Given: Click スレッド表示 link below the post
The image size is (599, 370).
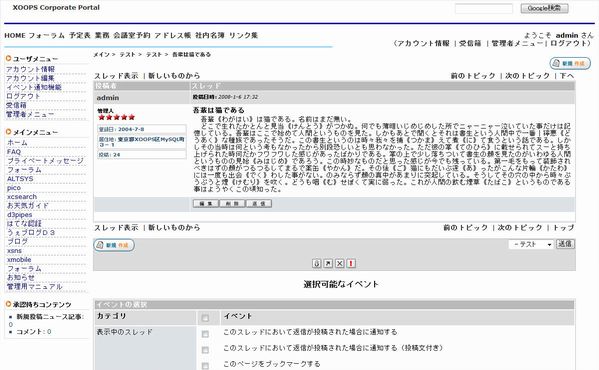Looking at the screenshot, I should 116,228.
